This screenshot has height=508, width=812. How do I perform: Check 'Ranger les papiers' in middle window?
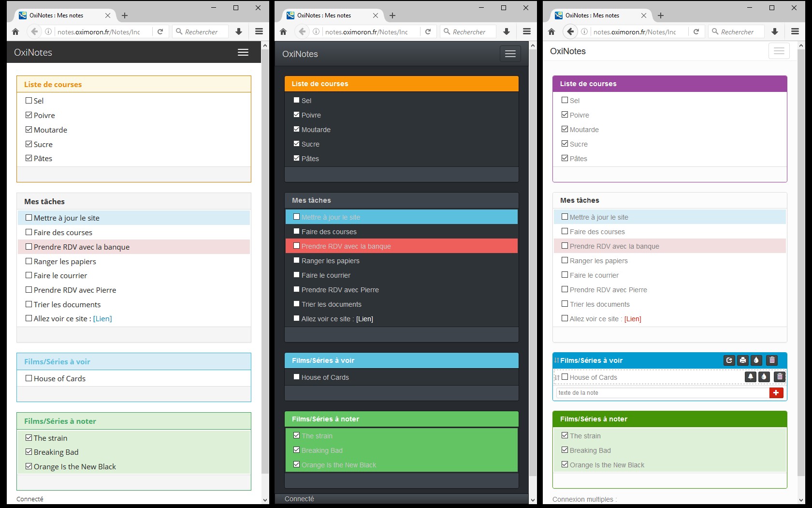point(296,260)
